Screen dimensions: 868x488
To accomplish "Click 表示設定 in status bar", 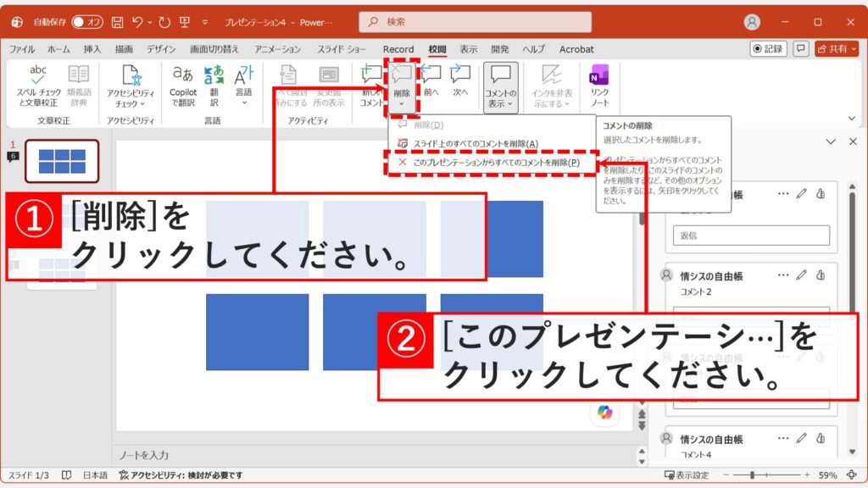I will point(687,475).
